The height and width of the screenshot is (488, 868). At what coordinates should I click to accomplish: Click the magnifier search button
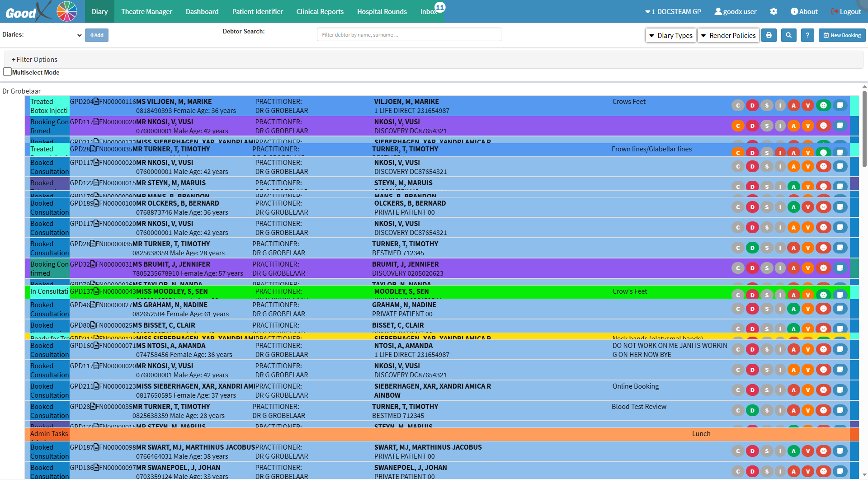pyautogui.click(x=788, y=35)
